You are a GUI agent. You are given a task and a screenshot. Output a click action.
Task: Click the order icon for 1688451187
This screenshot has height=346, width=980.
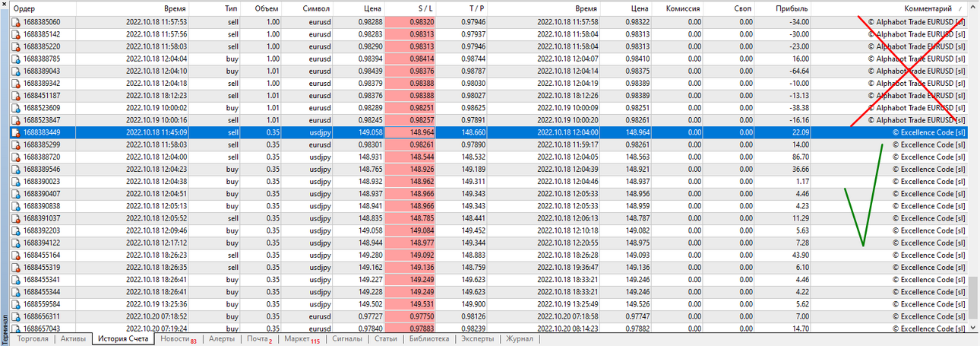click(17, 95)
